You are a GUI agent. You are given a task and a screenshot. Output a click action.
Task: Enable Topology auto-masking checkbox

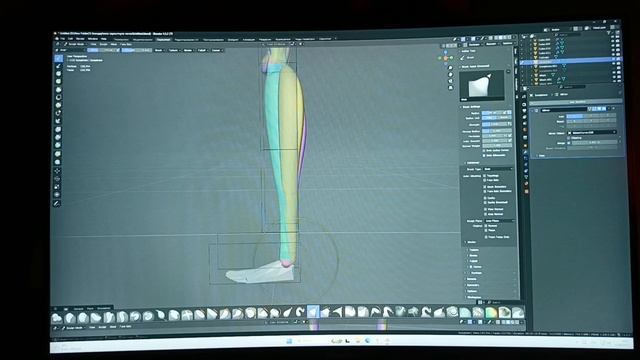tap(485, 176)
